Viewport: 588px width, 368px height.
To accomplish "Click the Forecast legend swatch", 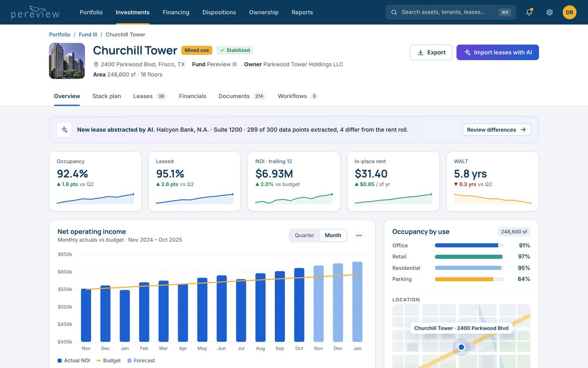I will tap(129, 361).
